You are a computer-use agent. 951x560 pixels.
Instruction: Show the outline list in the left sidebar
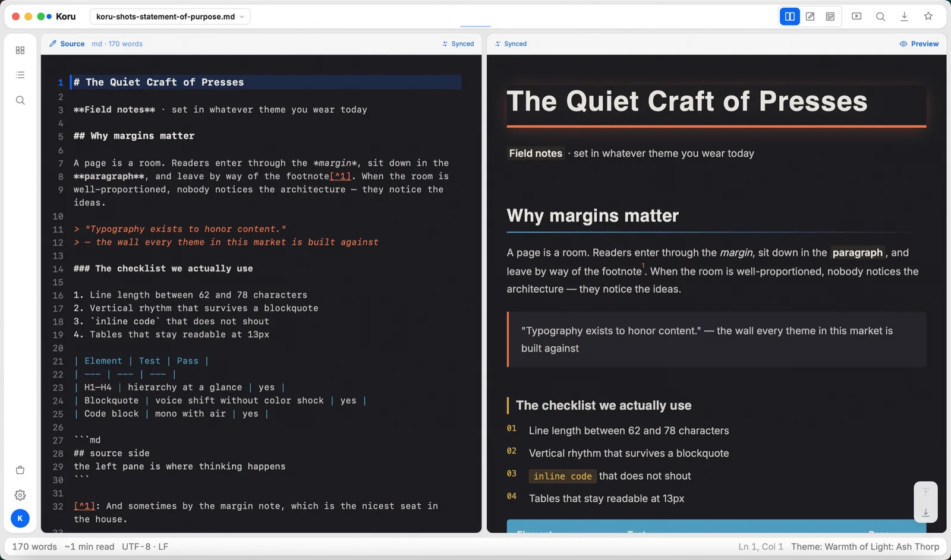click(x=20, y=75)
